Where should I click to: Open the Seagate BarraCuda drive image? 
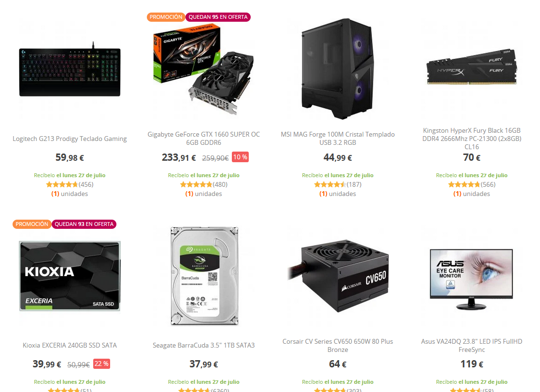[203, 276]
